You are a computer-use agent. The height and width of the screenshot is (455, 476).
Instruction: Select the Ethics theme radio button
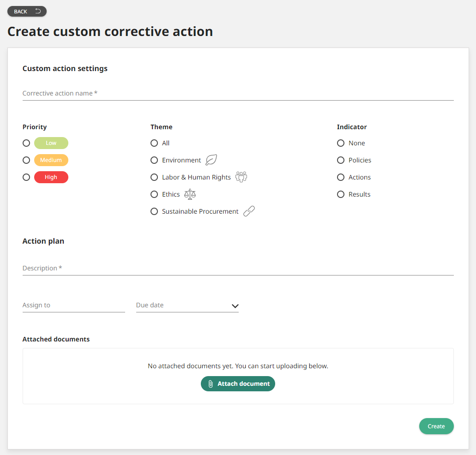tap(154, 194)
